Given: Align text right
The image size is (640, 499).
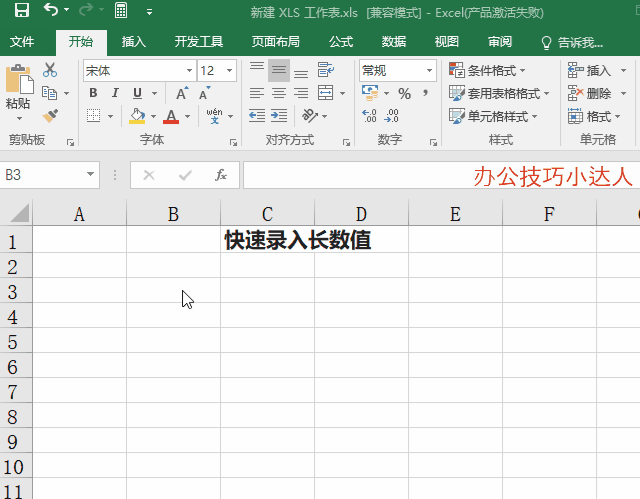Looking at the screenshot, I should [301, 93].
